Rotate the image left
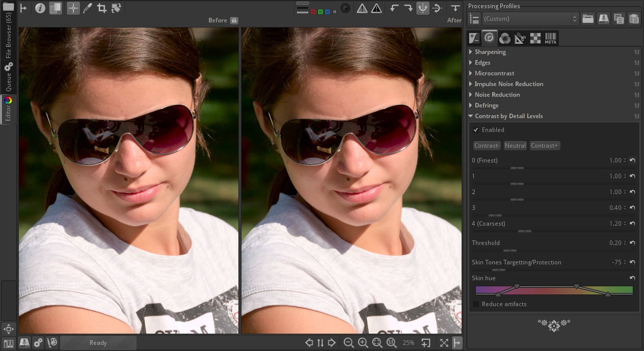Image resolution: width=644 pixels, height=351 pixels. click(394, 8)
